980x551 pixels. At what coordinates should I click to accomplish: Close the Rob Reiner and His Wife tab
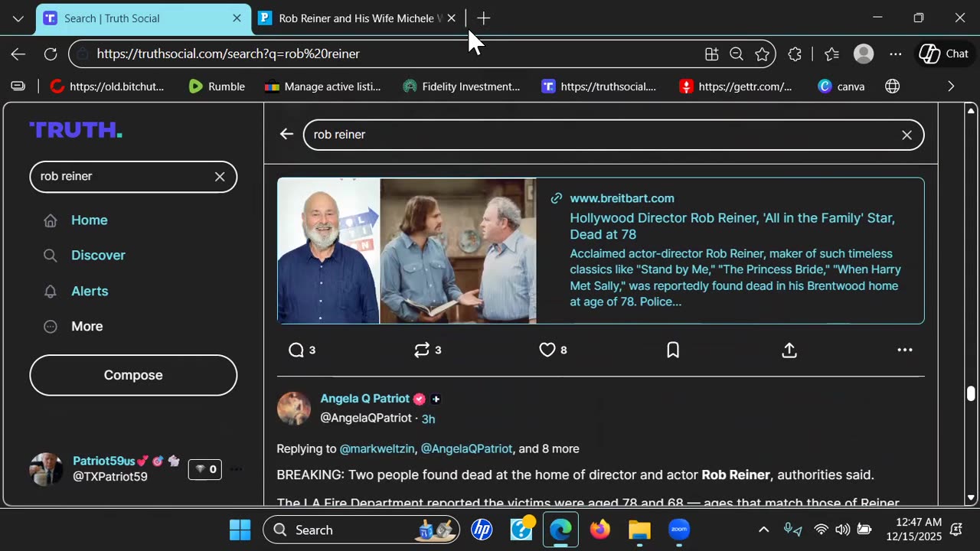tap(451, 18)
